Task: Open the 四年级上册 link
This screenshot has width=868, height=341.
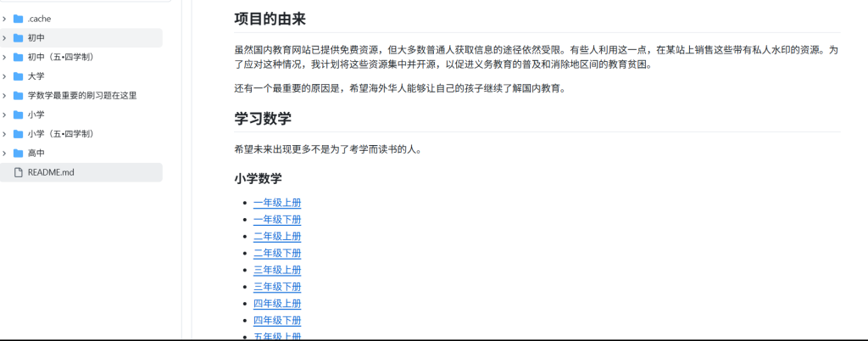Action: [x=277, y=304]
